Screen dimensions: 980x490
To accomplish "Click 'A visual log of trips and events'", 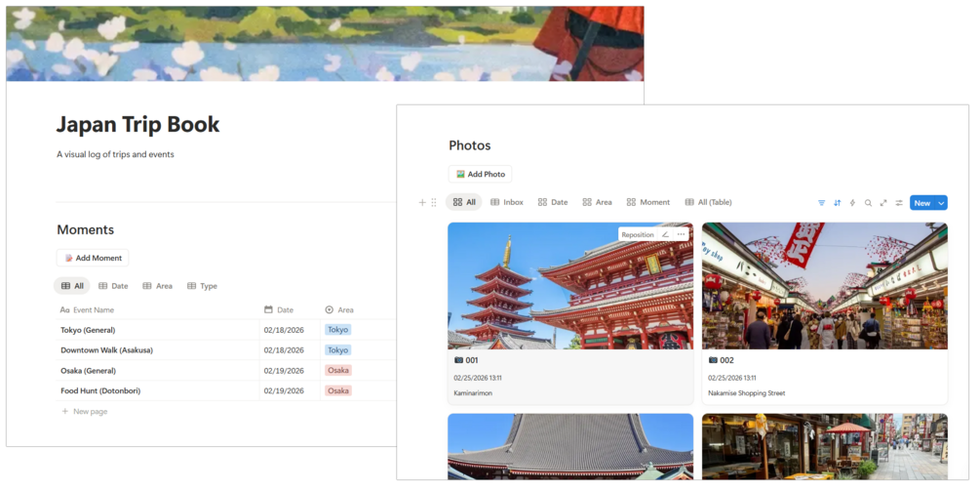I will tap(116, 154).
